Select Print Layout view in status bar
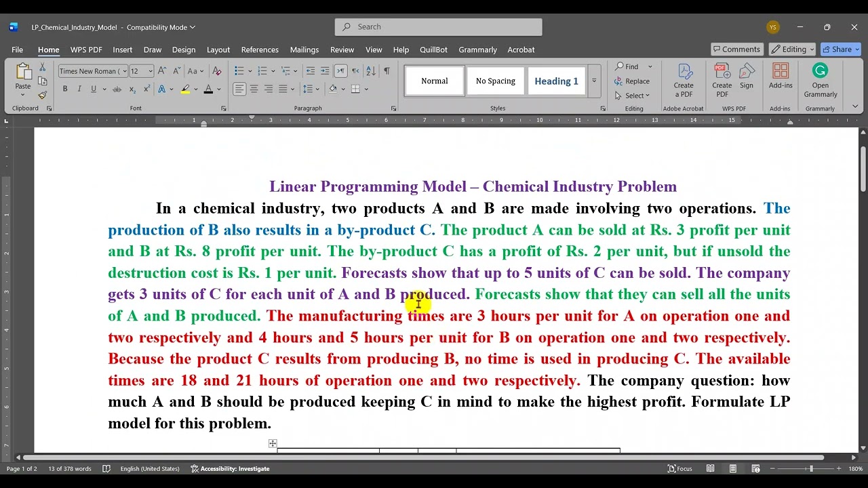Screen dimensions: 868x488 (x=733, y=468)
